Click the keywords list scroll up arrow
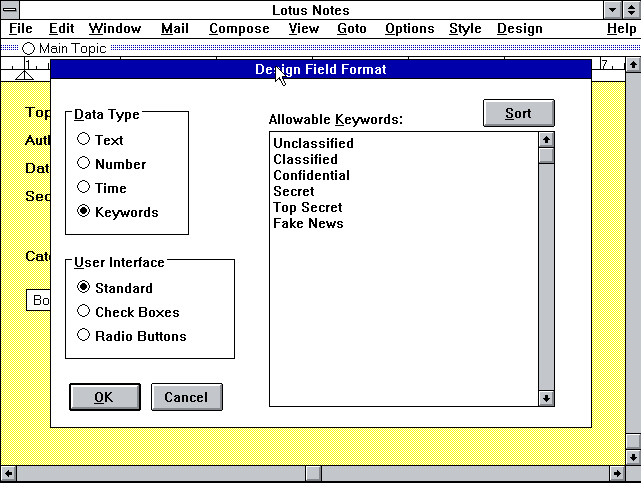The height and width of the screenshot is (483, 641). (546, 140)
